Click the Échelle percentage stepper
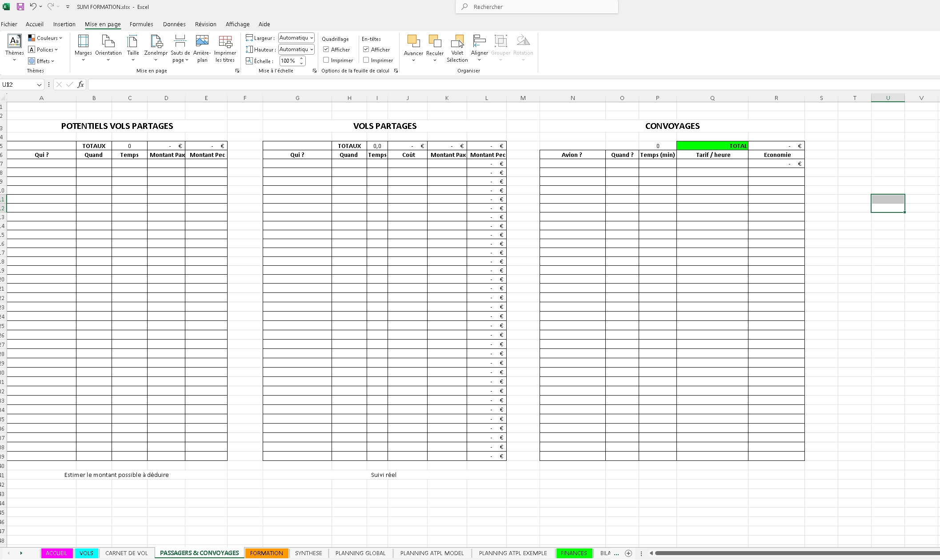The width and height of the screenshot is (940, 560). (x=302, y=60)
